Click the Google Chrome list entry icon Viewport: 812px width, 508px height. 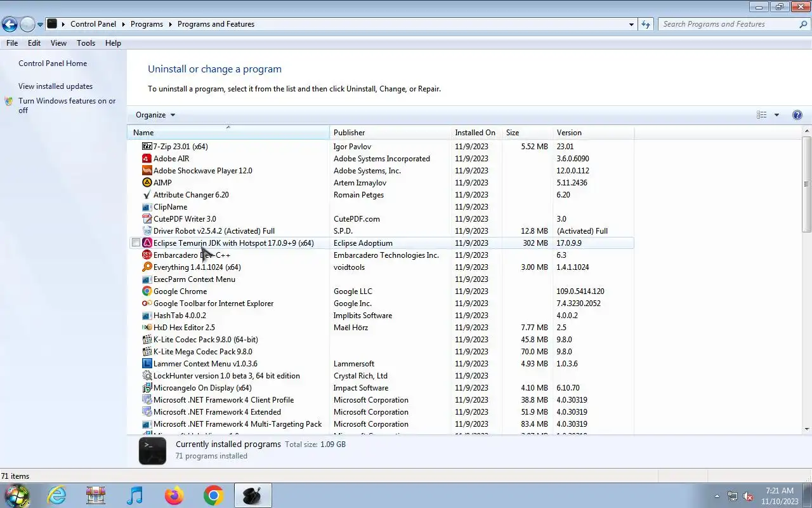[x=147, y=291]
